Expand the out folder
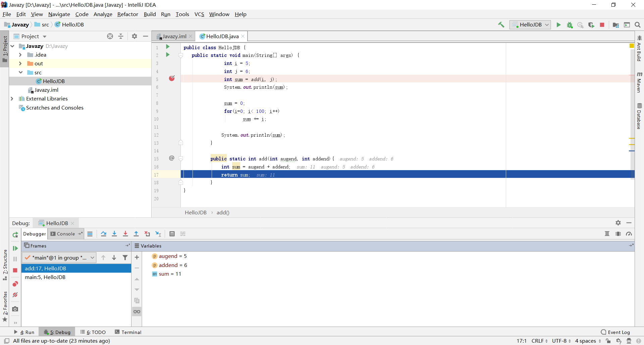Screen dimensions: 644x345 click(20, 63)
